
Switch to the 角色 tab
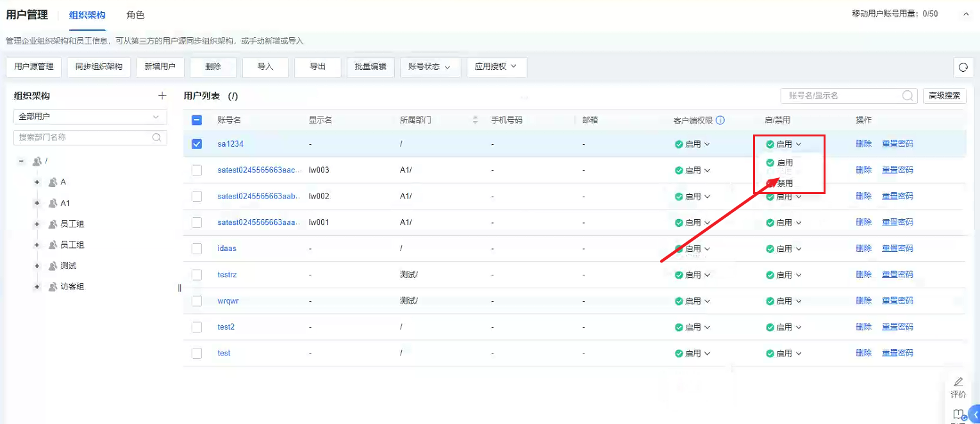coord(135,15)
